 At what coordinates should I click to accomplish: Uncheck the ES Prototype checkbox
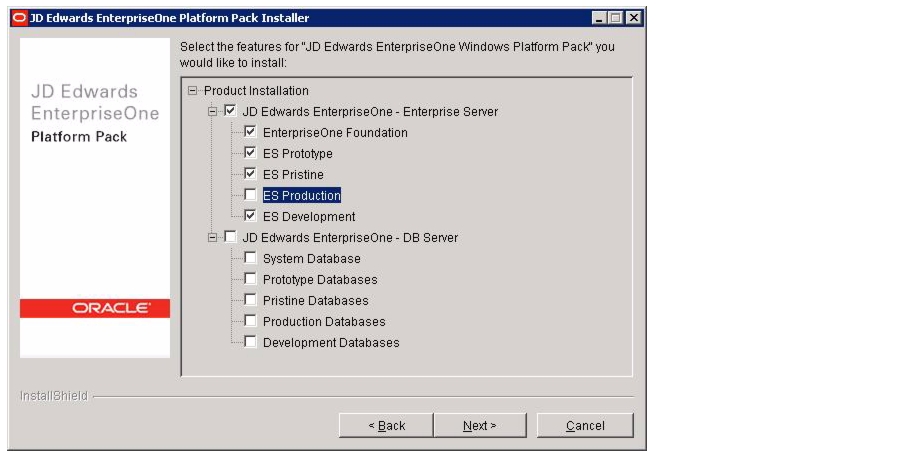click(250, 153)
